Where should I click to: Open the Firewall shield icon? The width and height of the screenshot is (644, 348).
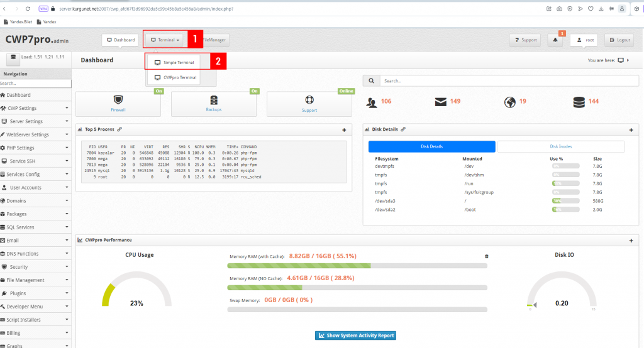click(118, 100)
